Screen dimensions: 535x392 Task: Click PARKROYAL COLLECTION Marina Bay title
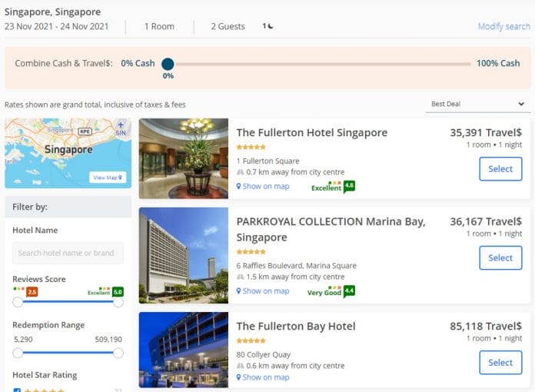331,229
